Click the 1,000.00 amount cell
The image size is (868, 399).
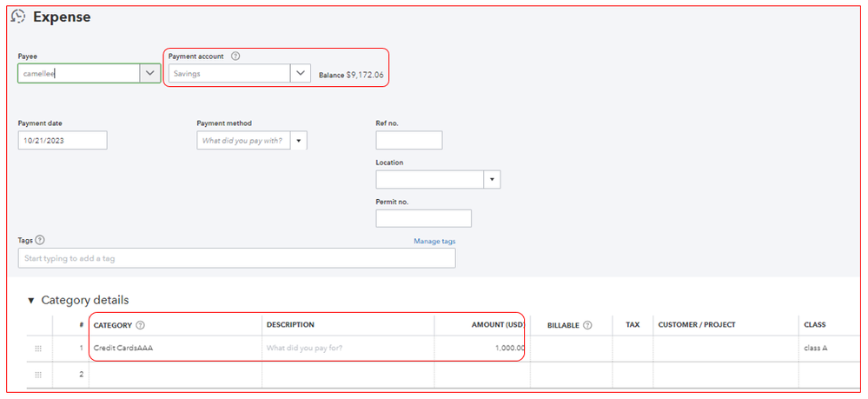[x=482, y=348]
